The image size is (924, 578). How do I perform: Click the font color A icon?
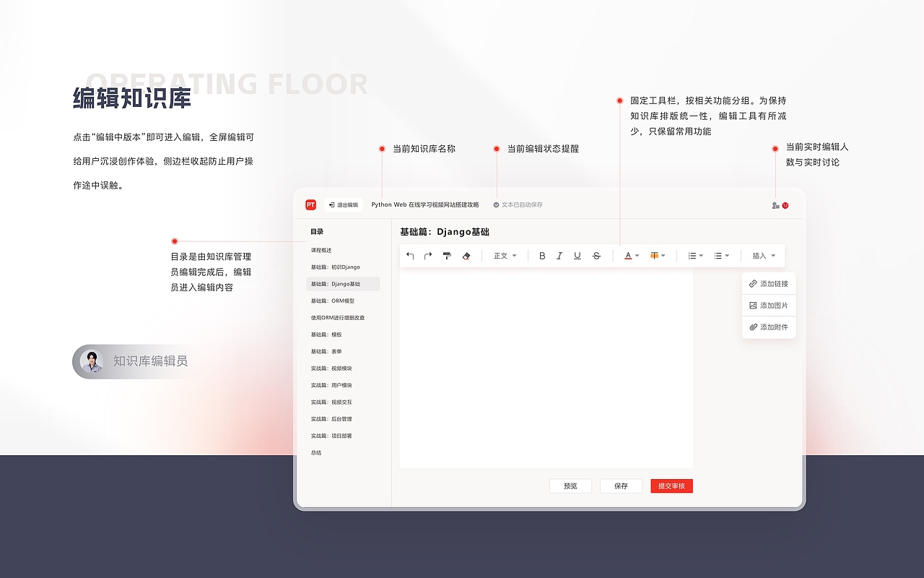(x=628, y=256)
